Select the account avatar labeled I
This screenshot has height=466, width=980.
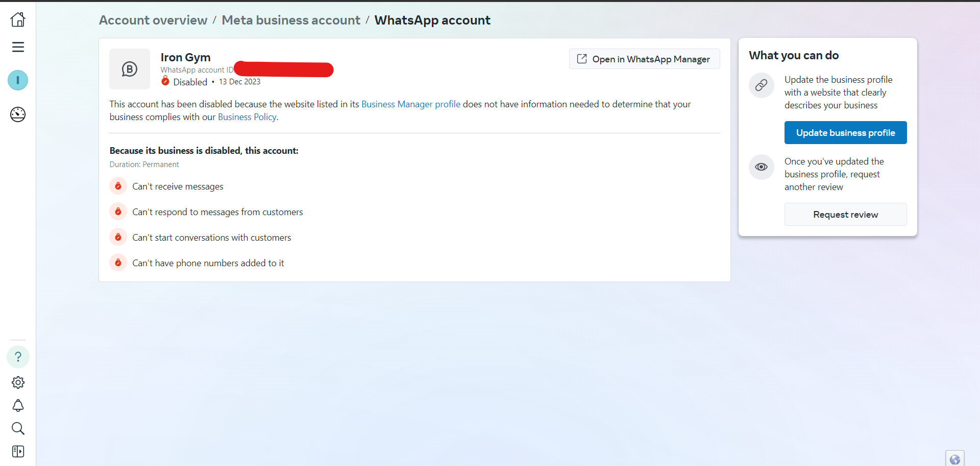(x=18, y=80)
